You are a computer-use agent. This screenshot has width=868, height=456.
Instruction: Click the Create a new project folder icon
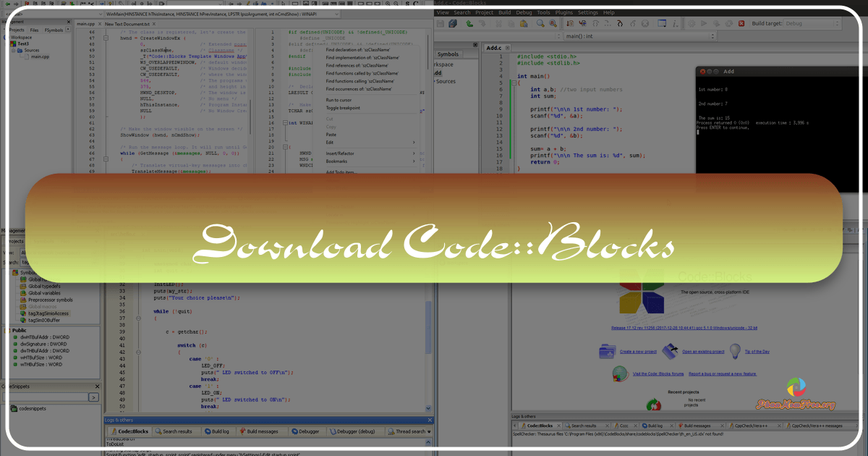coord(605,351)
